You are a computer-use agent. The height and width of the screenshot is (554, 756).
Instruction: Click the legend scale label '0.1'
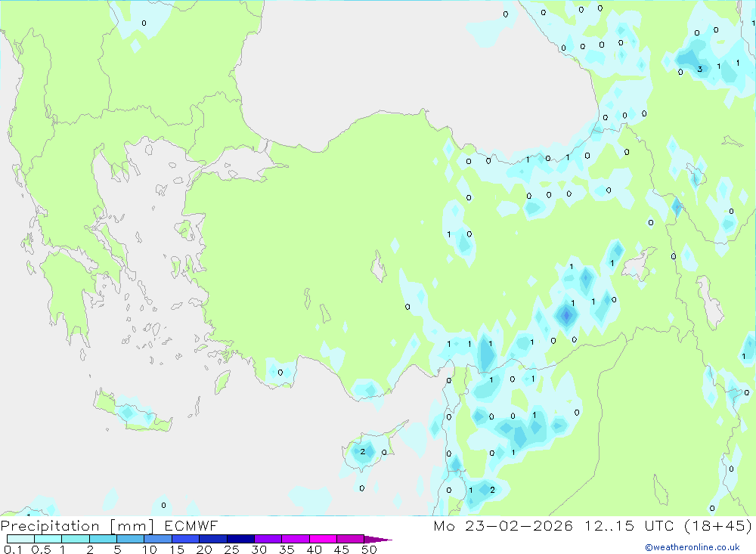tap(13, 549)
